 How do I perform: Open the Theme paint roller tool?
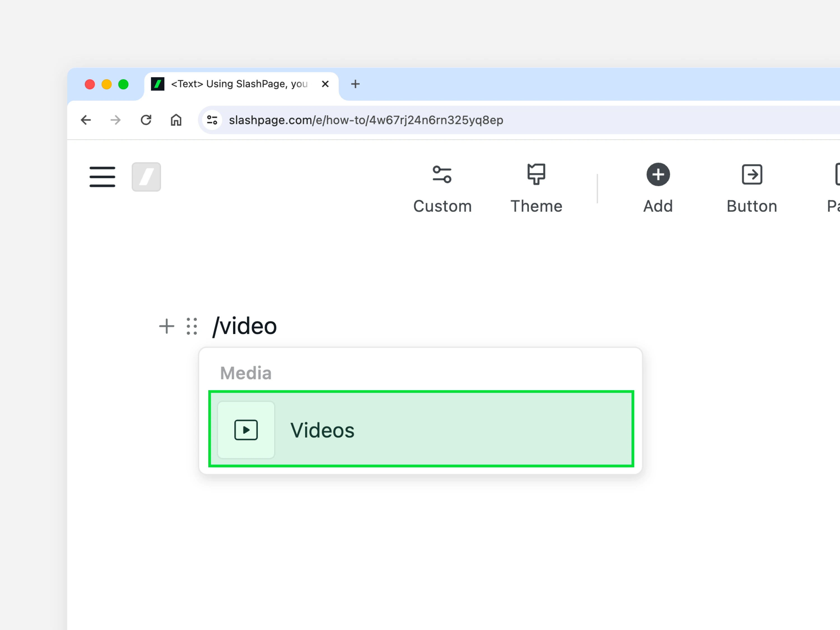(x=536, y=188)
